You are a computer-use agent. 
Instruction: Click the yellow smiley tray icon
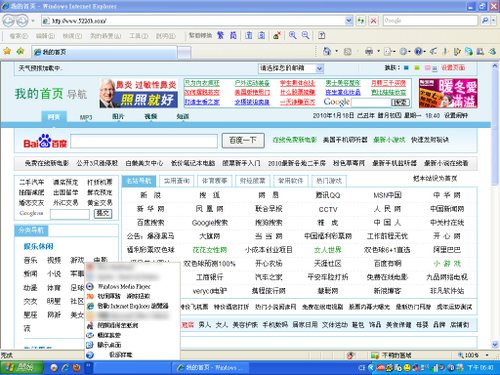tap(407, 368)
